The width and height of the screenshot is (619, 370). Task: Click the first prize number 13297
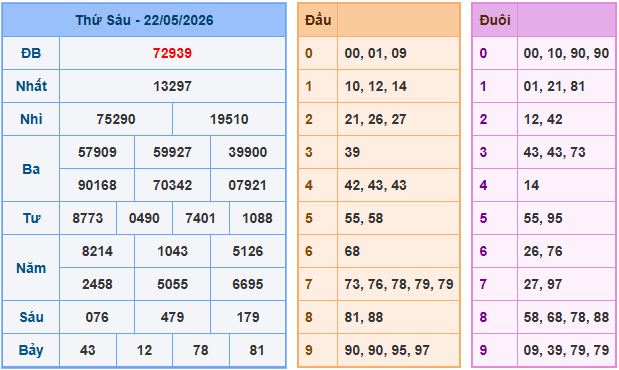tap(173, 86)
